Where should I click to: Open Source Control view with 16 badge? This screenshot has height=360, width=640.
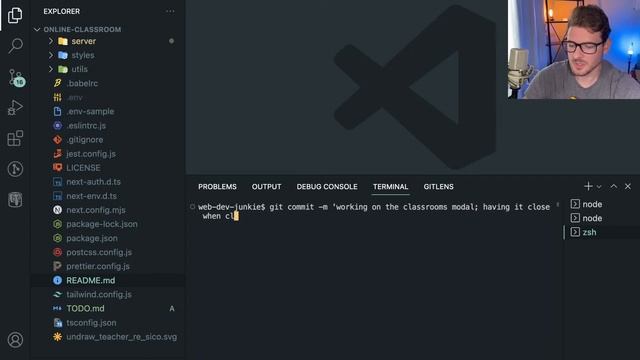click(16, 78)
